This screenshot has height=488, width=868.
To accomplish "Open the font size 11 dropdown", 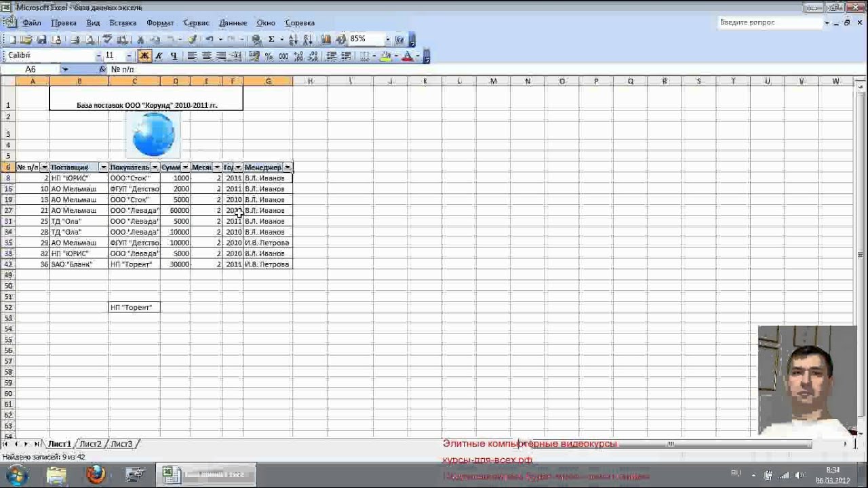I will pos(129,56).
